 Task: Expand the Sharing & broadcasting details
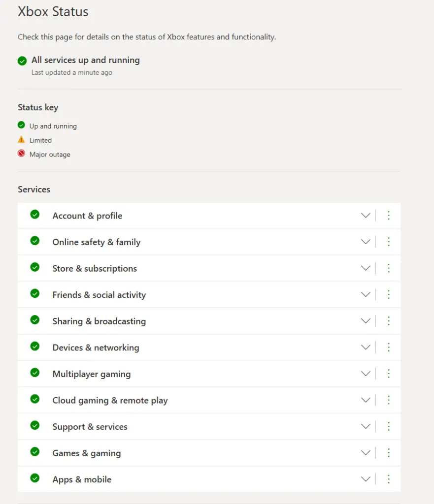pyautogui.click(x=366, y=320)
